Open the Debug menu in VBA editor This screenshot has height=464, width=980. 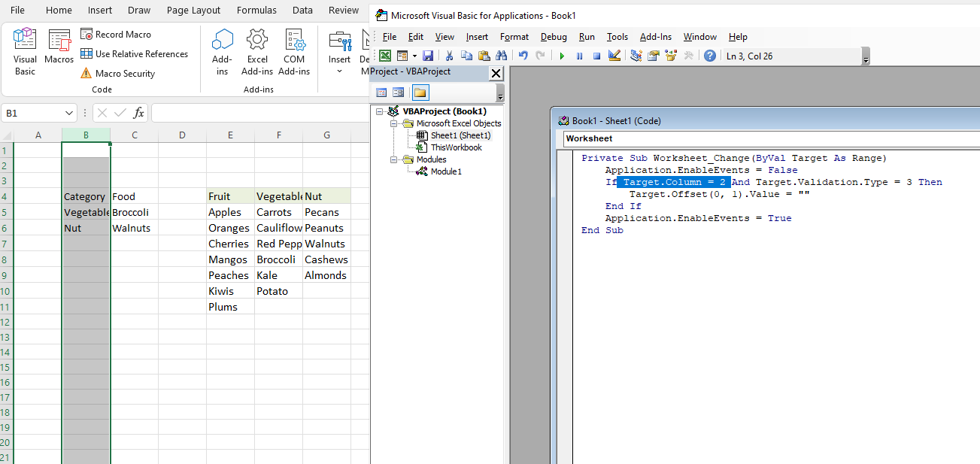coord(554,37)
